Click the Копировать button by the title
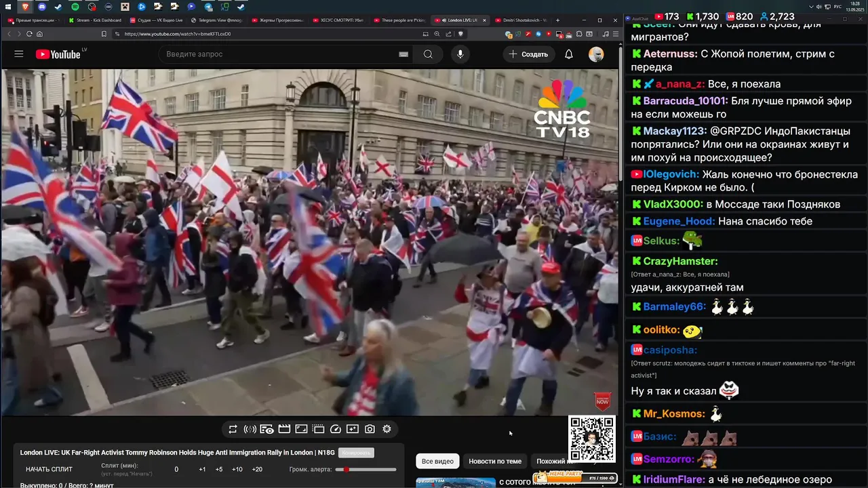Viewport: 868px width, 488px height. pyautogui.click(x=356, y=453)
